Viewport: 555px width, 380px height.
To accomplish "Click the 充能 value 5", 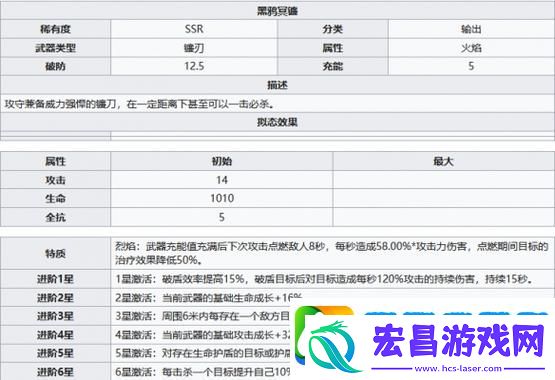I will [471, 66].
